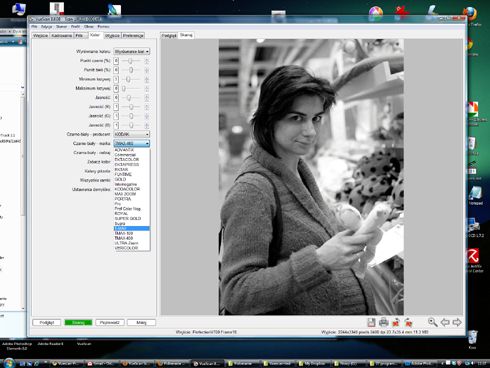Click the left arrow icon below the preview

coord(445,322)
